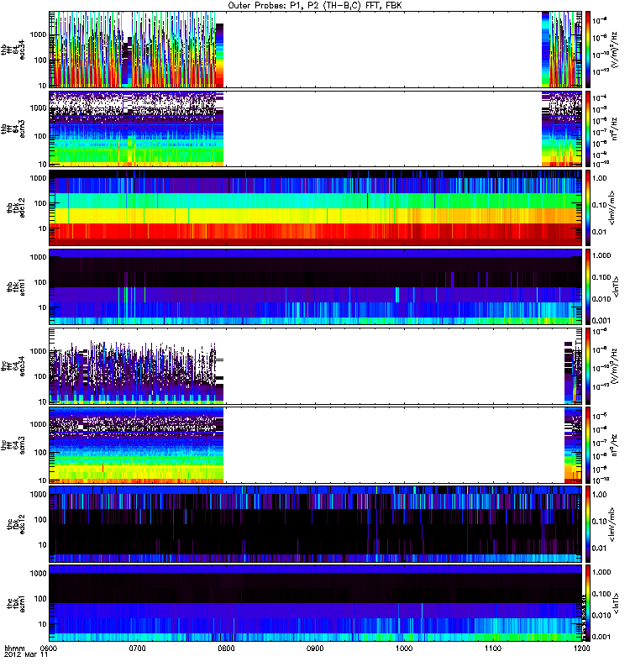This screenshot has height=672, width=630.
Task: Click the color bar beside thb eac34 panel
Action: click(588, 50)
